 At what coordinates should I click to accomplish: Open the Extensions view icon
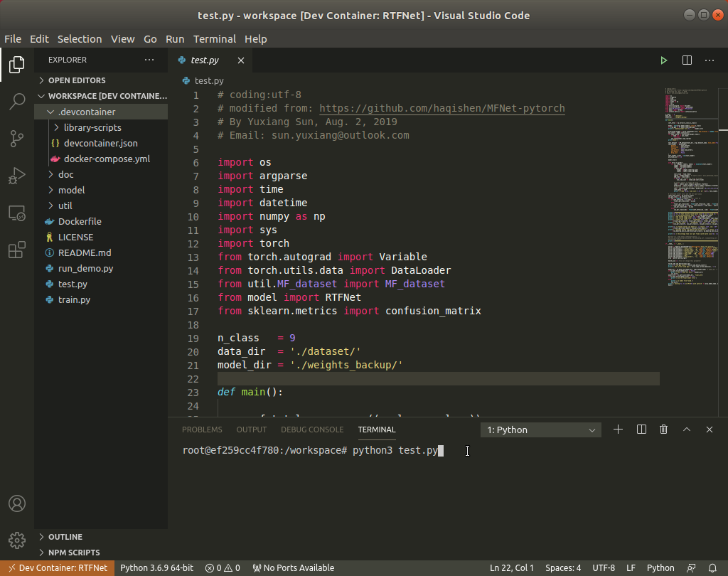click(x=17, y=250)
